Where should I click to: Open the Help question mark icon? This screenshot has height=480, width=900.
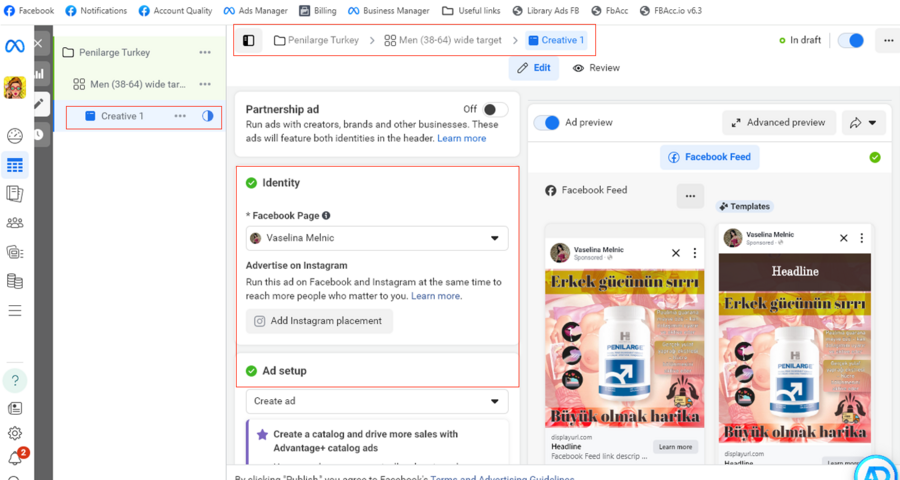(15, 380)
